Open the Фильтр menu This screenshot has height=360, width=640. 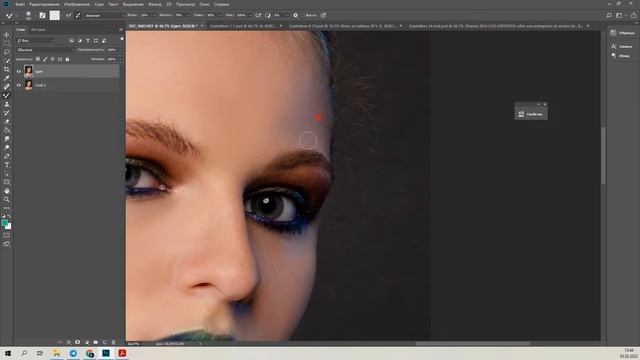(x=155, y=4)
